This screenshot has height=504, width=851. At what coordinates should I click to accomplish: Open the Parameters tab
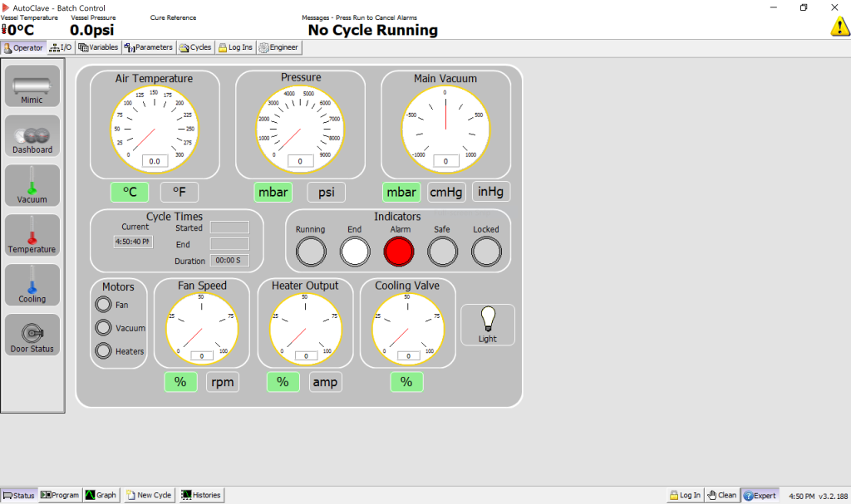(149, 47)
